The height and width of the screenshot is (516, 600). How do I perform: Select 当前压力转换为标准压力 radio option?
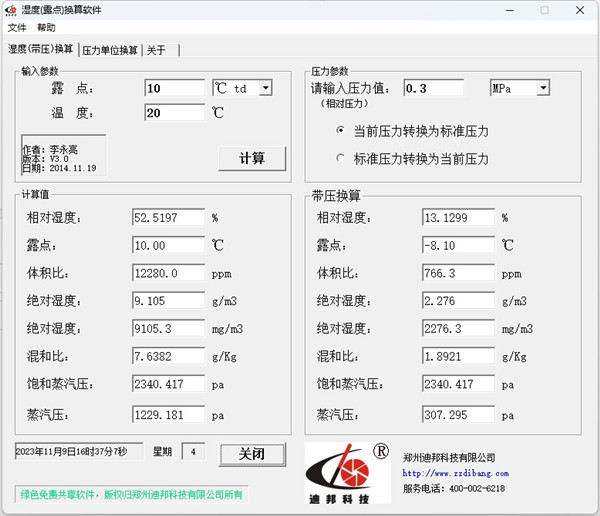(340, 131)
